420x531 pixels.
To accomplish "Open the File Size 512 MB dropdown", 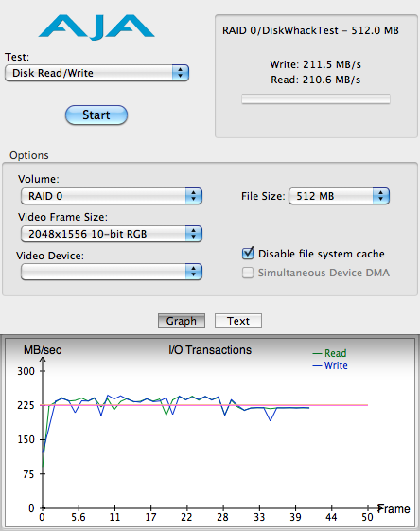I will [x=339, y=196].
